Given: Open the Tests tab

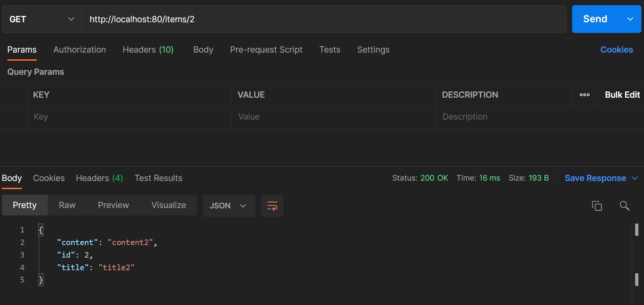Looking at the screenshot, I should click(330, 50).
